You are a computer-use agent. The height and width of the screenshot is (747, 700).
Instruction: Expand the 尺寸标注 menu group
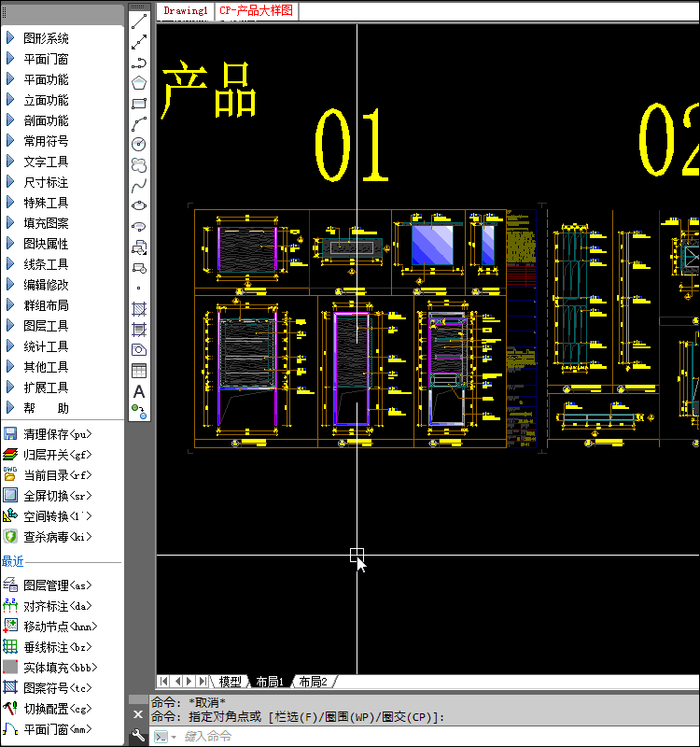[x=38, y=182]
